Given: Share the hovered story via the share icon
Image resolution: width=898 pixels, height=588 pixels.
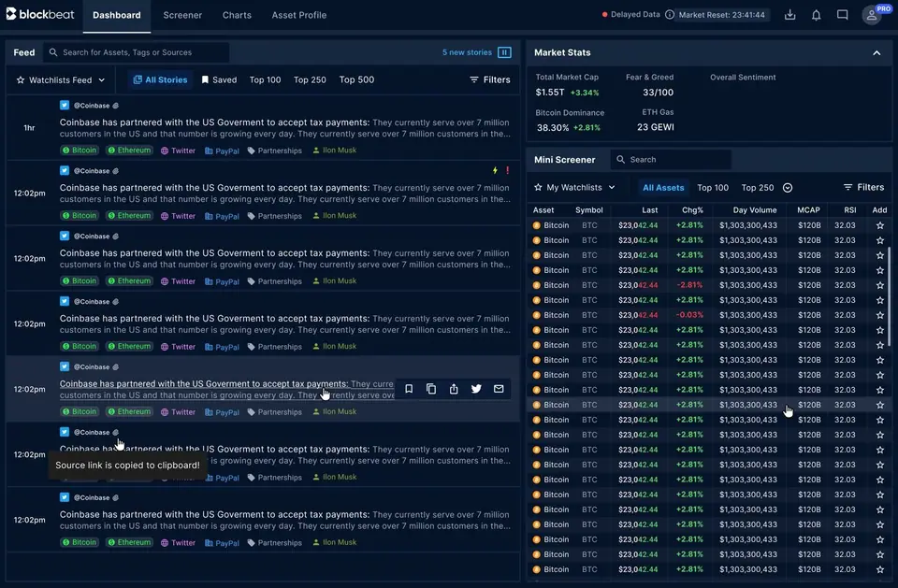Looking at the screenshot, I should tap(454, 389).
